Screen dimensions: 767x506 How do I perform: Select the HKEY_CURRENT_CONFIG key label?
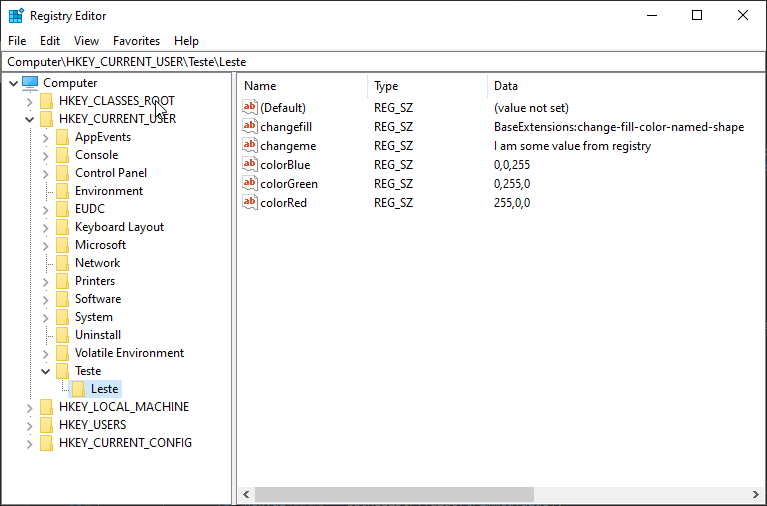125,443
